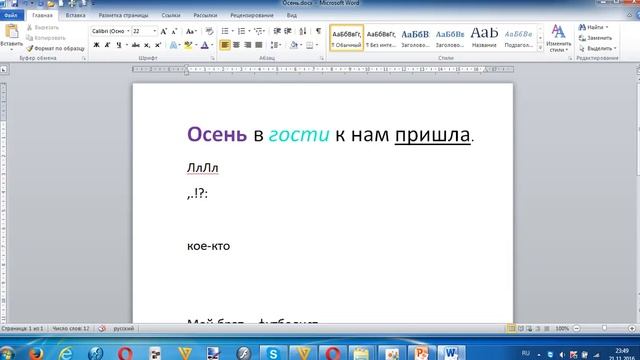The height and width of the screenshot is (360, 640).
Task: Toggle justify alignment
Action: [x=258, y=45]
